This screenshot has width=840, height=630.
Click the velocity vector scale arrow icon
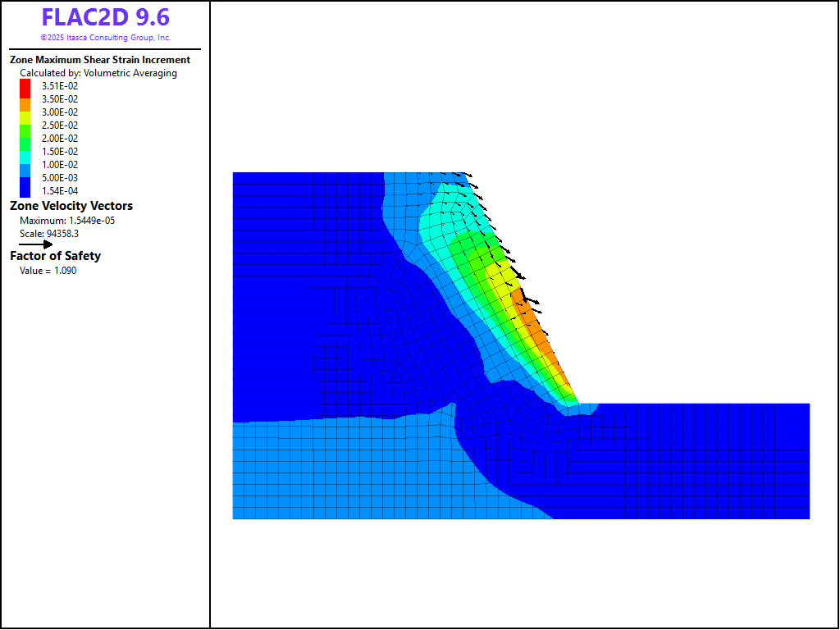tap(35, 244)
